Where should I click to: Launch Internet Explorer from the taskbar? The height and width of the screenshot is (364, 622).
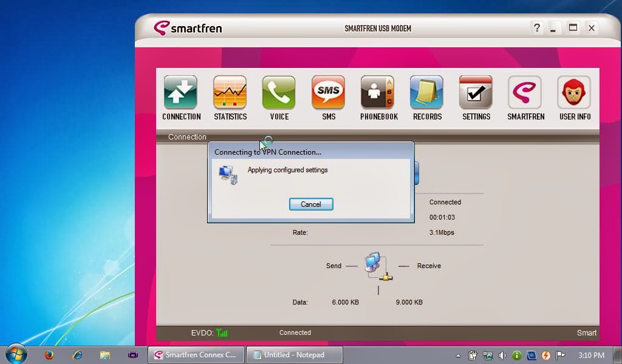tap(77, 355)
